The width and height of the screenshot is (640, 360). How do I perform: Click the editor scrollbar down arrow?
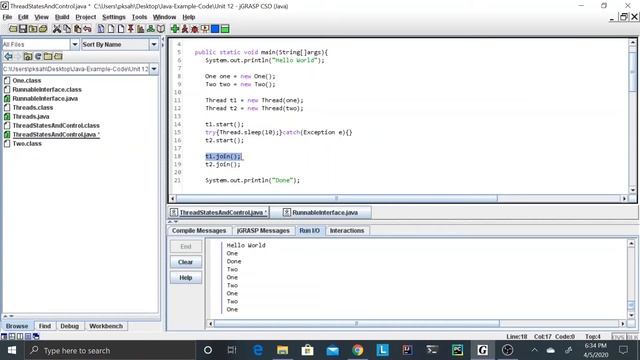tap(633, 190)
